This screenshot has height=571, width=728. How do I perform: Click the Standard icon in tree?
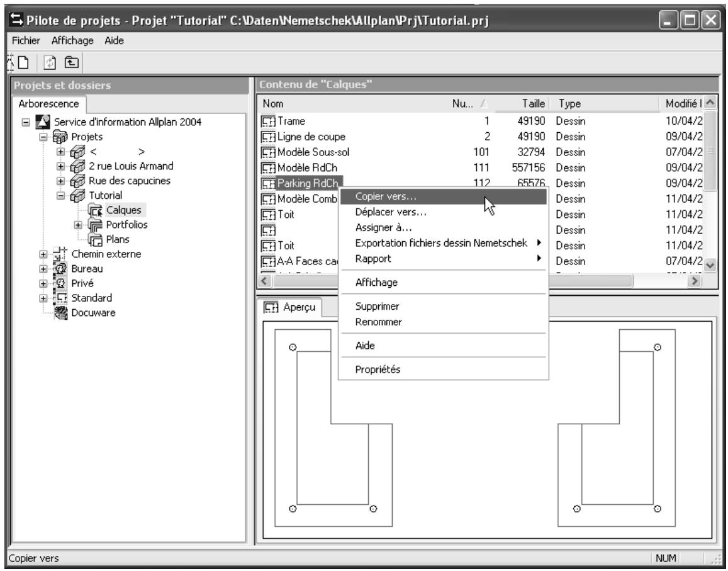pos(60,298)
